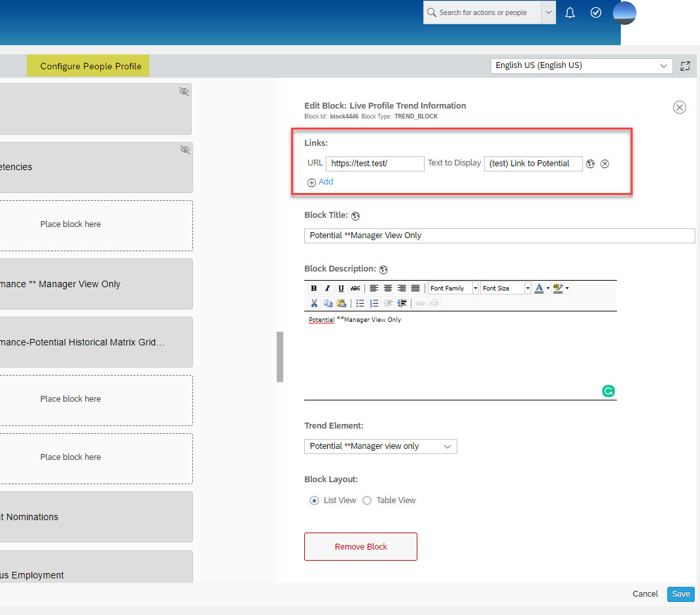Cut selected text with scissors icon

click(314, 304)
